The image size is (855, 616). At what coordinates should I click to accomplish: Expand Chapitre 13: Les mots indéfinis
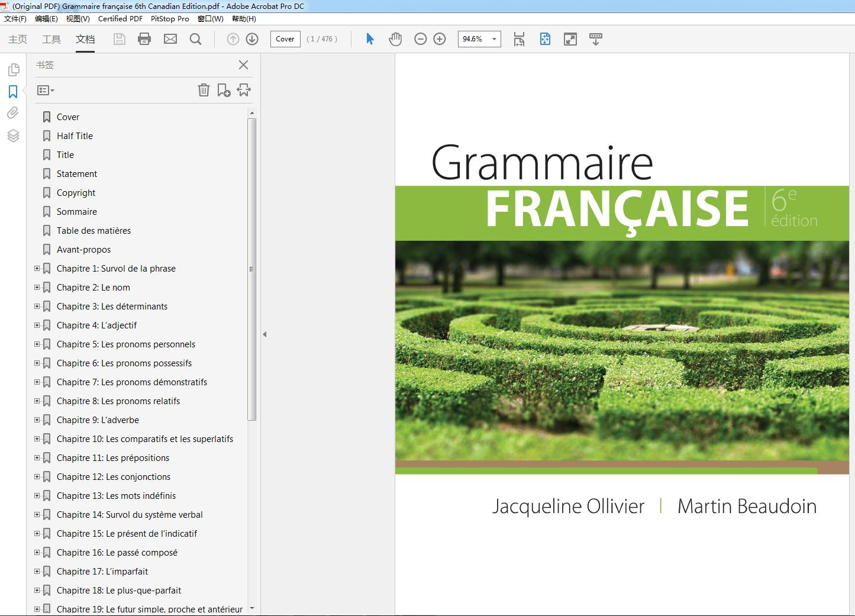[x=37, y=496]
